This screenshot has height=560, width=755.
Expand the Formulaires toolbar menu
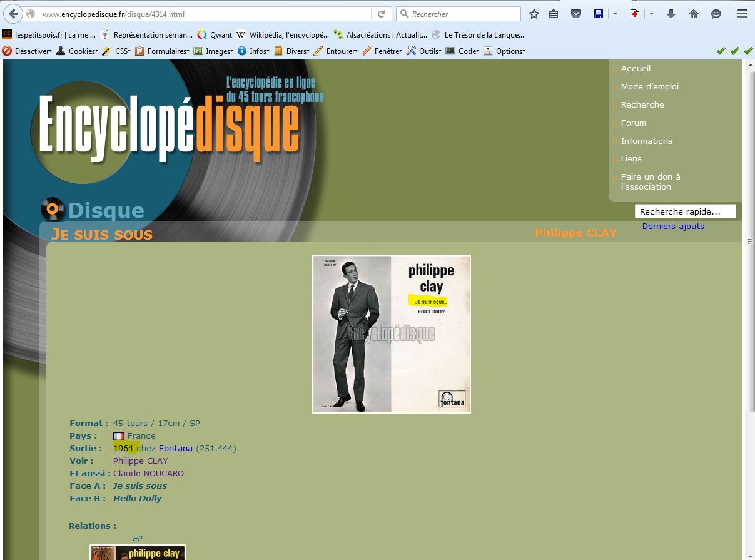pyautogui.click(x=162, y=51)
